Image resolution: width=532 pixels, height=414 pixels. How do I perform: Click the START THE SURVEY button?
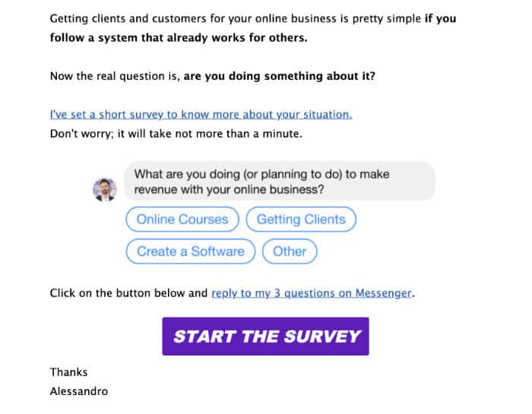pyautogui.click(x=266, y=337)
